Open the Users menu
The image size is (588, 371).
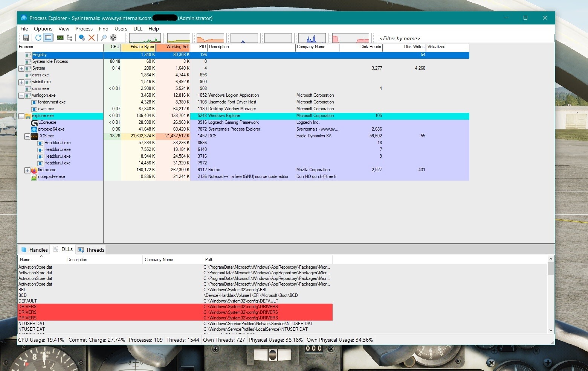[x=121, y=29]
